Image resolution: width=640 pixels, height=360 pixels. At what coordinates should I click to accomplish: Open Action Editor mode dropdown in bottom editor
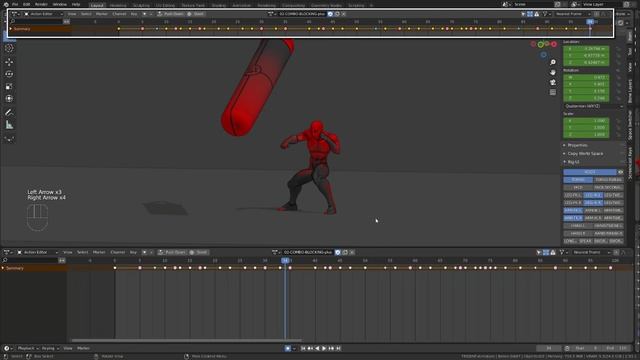[37, 252]
